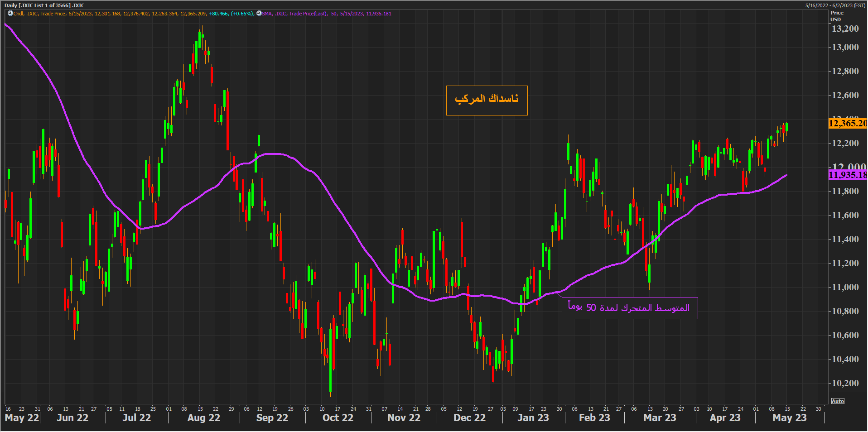Toggle the Auto scale button
Image resolution: width=868 pixels, height=432 pixels.
(838, 401)
